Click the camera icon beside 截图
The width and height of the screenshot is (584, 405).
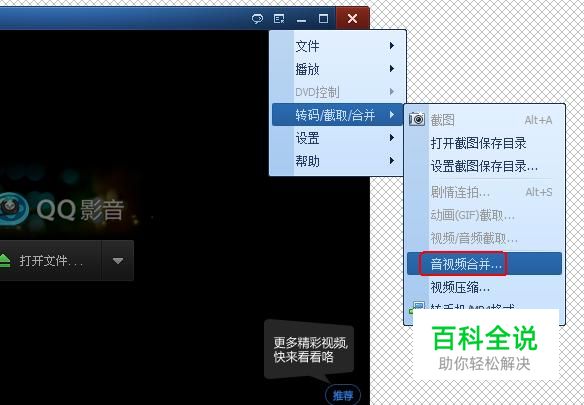point(417,119)
